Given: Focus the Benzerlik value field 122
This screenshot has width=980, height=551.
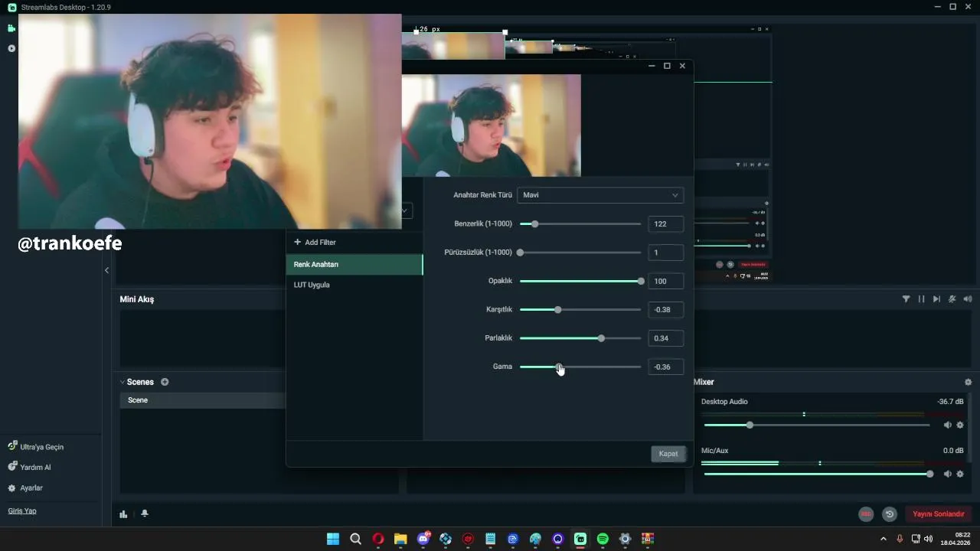Looking at the screenshot, I should (665, 224).
